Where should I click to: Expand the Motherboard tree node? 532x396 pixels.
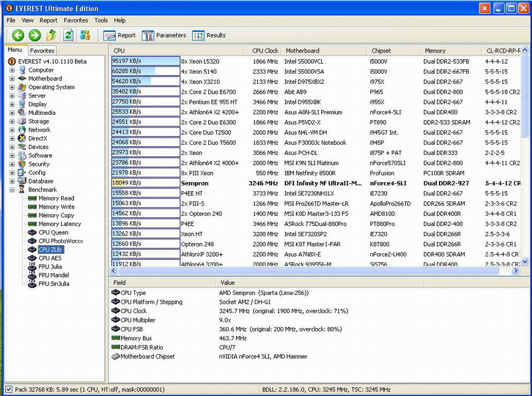click(12, 78)
